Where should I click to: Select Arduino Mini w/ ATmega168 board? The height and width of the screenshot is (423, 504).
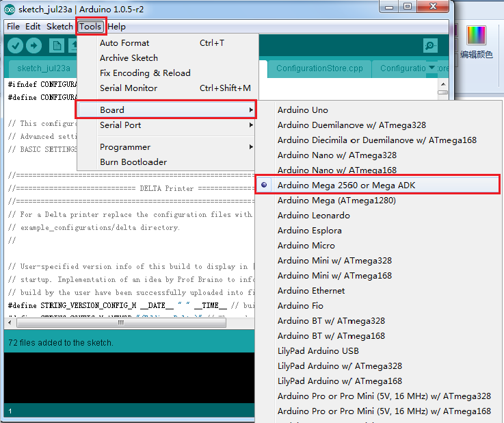click(377, 276)
